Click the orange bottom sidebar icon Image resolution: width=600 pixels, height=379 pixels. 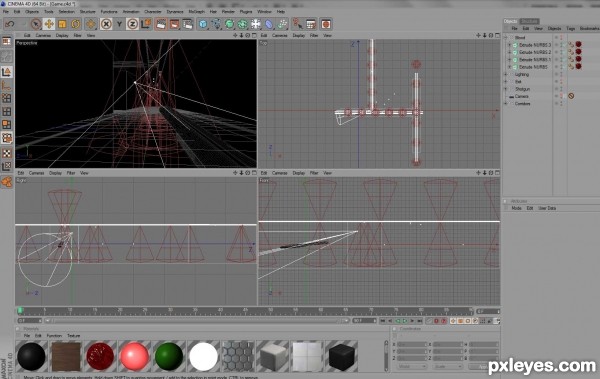[7, 182]
